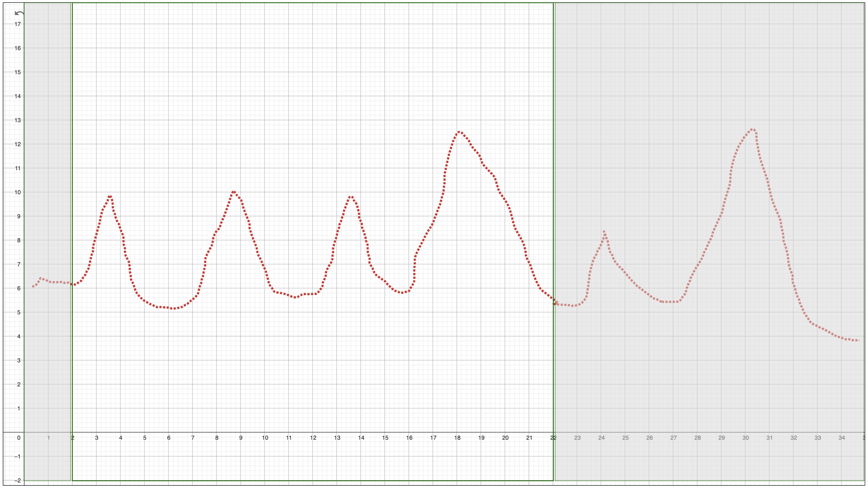Click the faded small peak near x=24
The image size is (868, 488).
[604, 232]
